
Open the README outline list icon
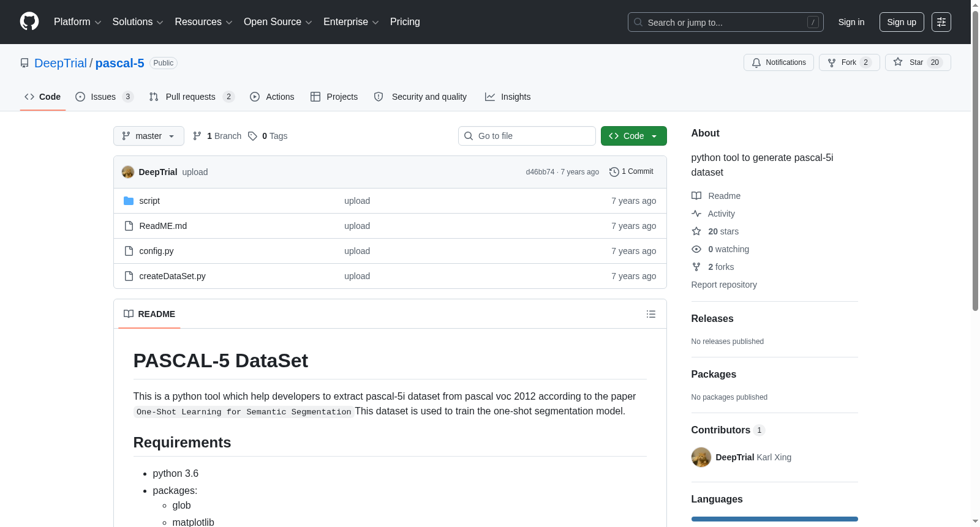click(651, 314)
